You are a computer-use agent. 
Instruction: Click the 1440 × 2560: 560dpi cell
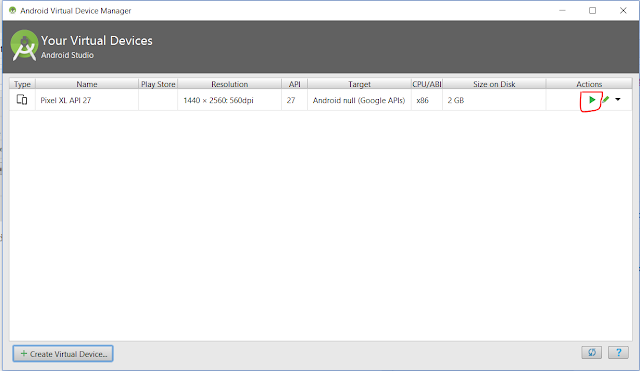click(229, 100)
